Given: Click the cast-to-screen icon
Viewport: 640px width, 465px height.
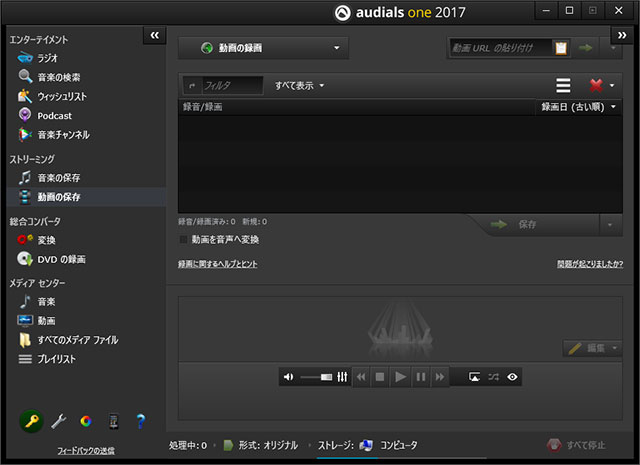Looking at the screenshot, I should pyautogui.click(x=474, y=377).
